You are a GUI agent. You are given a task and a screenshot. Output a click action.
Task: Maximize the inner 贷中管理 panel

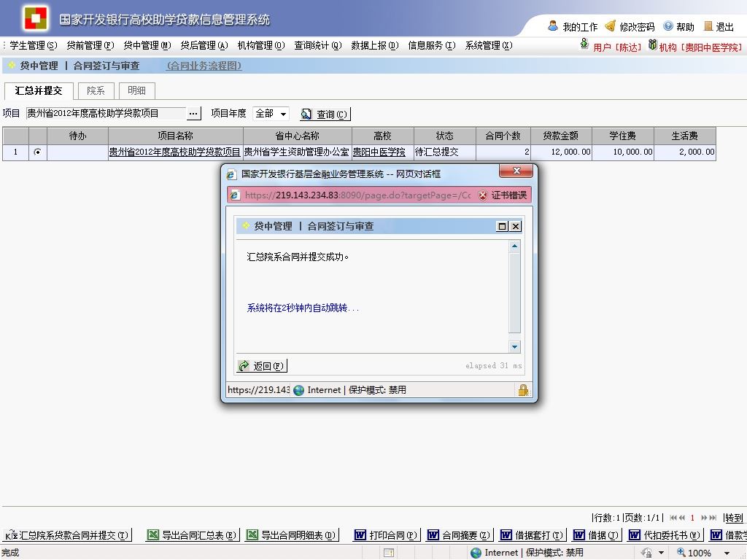502,226
